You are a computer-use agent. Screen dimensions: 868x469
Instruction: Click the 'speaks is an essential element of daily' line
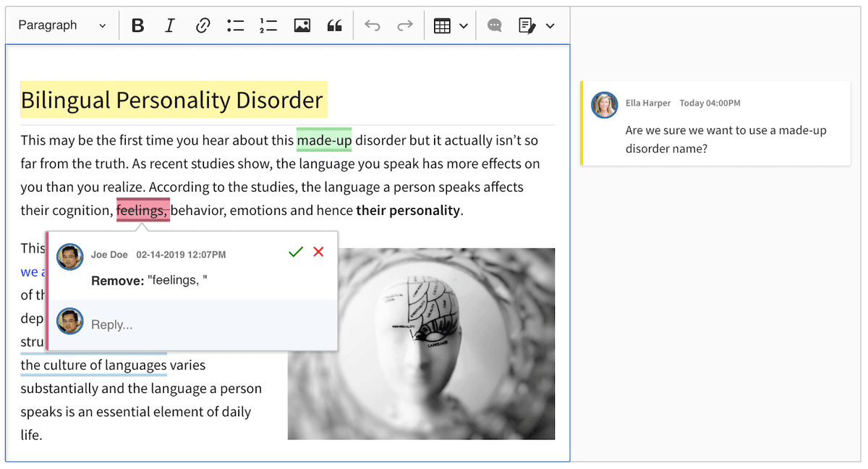pos(136,412)
